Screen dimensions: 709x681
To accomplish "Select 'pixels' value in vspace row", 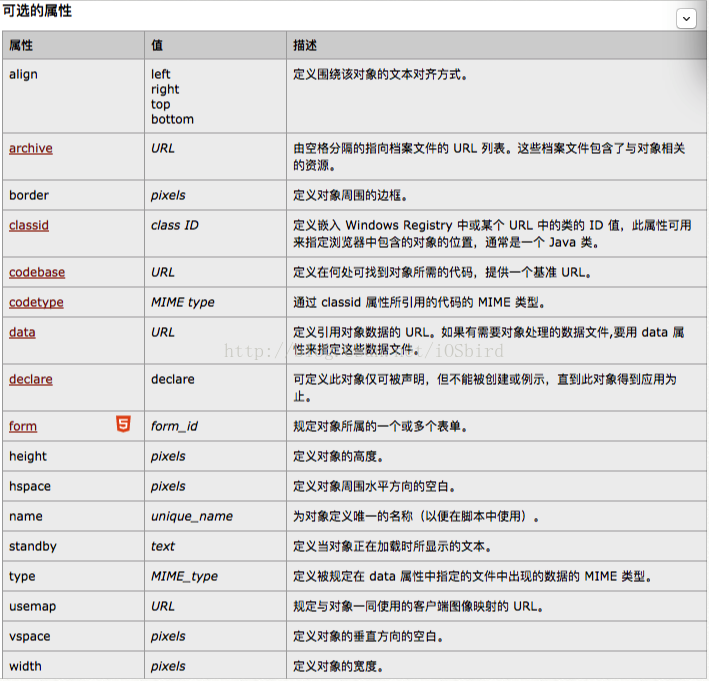I will click(168, 636).
